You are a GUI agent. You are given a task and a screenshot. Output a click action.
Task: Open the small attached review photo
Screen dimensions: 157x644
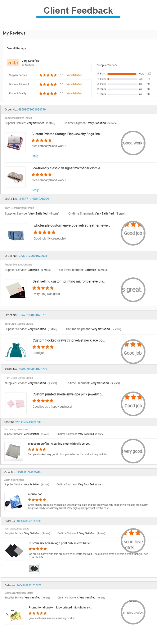[x=34, y=569]
